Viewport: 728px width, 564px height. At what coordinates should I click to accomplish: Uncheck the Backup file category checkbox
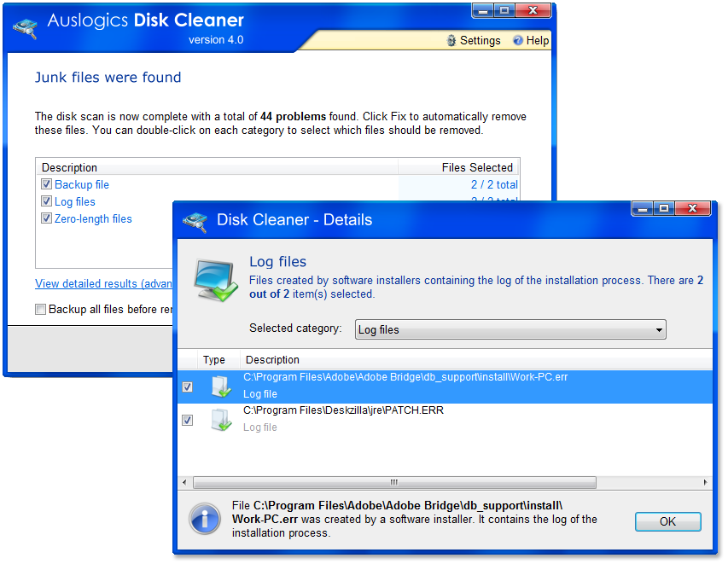point(46,184)
